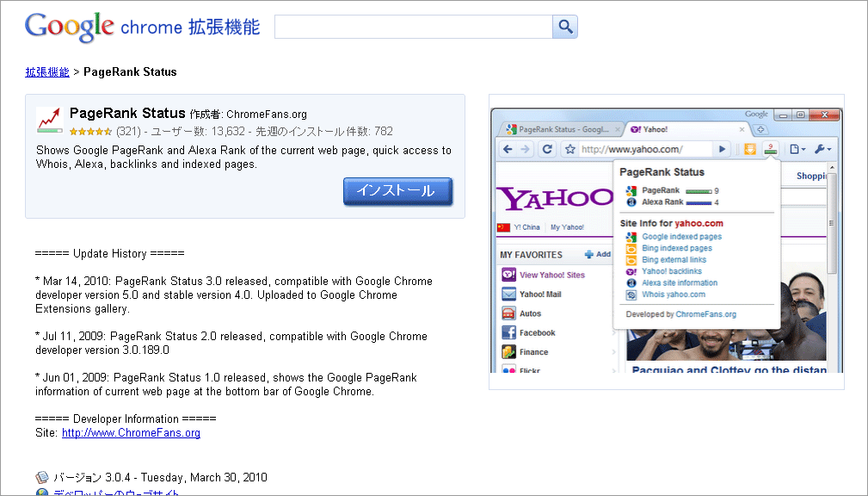This screenshot has height=496, width=868.
Task: Click the Finance favorites icon
Action: (x=508, y=352)
